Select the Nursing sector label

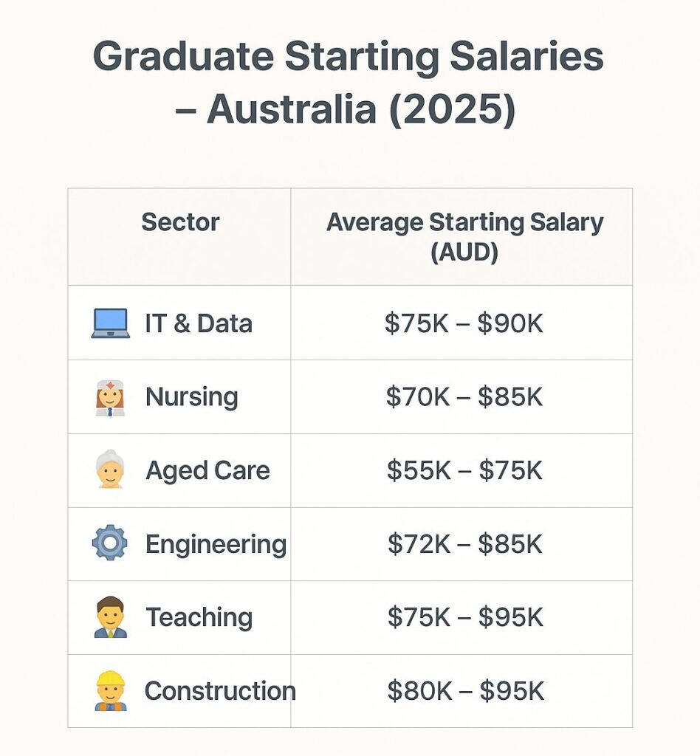192,397
